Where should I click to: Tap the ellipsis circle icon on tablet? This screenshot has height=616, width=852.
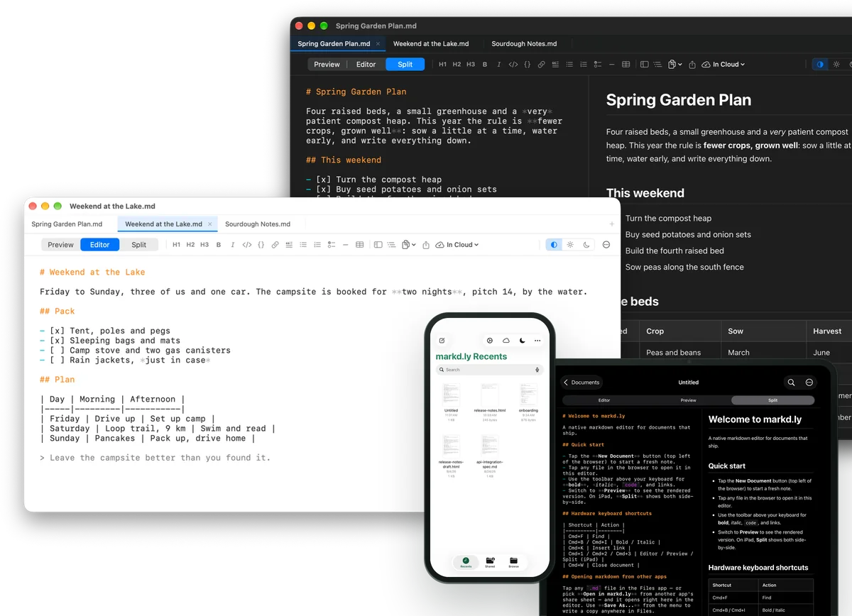pos(809,383)
